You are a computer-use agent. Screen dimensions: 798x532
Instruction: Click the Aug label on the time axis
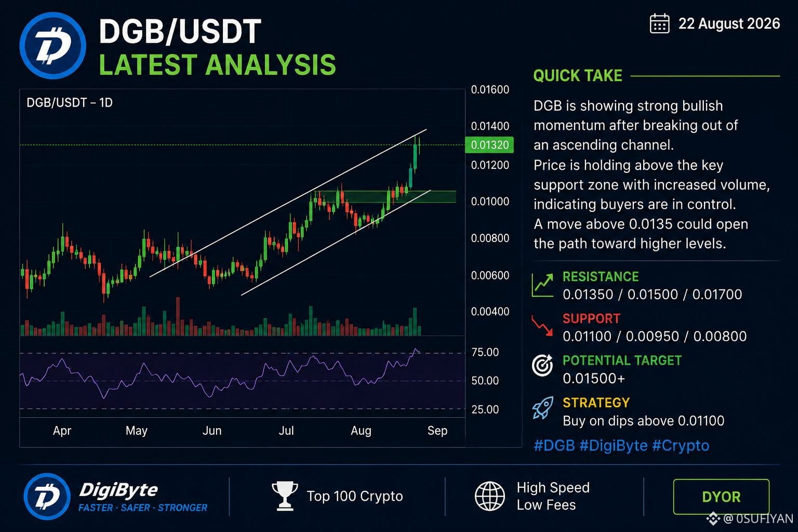coord(361,431)
